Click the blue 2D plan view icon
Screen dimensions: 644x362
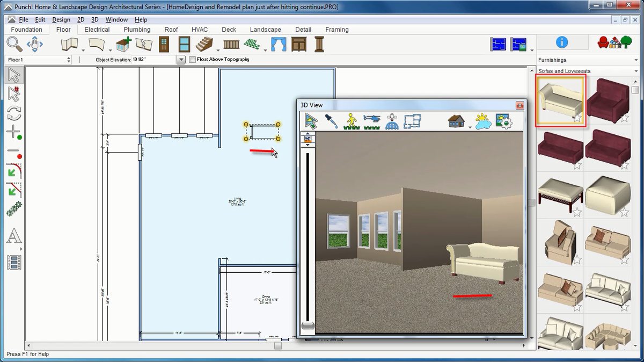499,44
